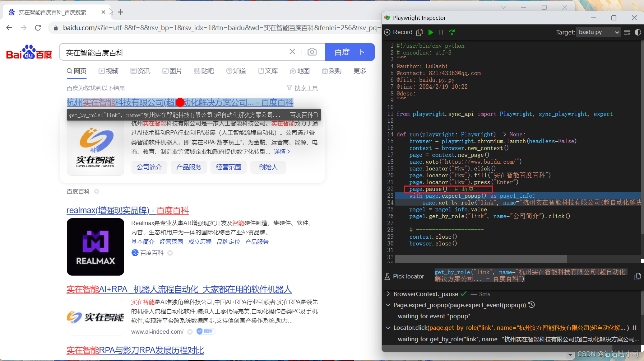Open Baidu image search with the camera icon
This screenshot has width=644, height=361.
coord(312,52)
